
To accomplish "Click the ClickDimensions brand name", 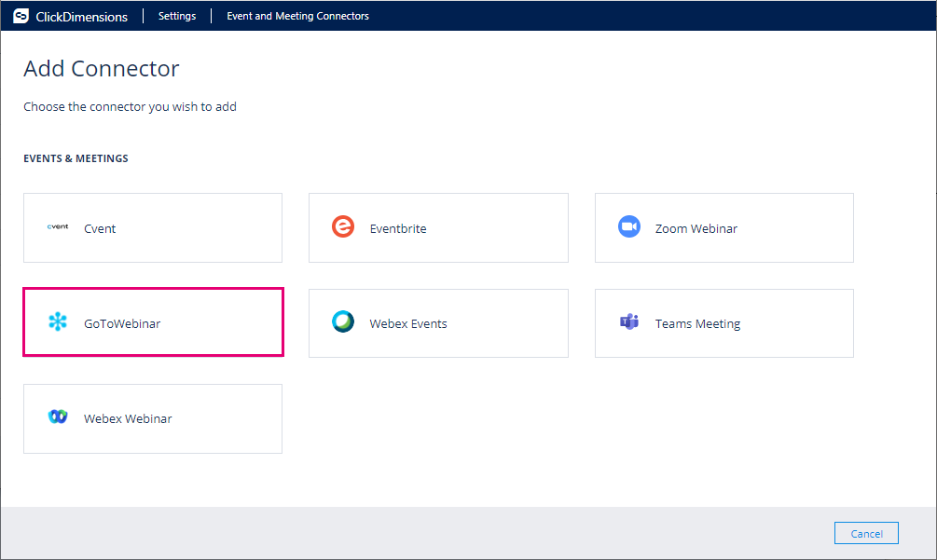I will pyautogui.click(x=81, y=17).
